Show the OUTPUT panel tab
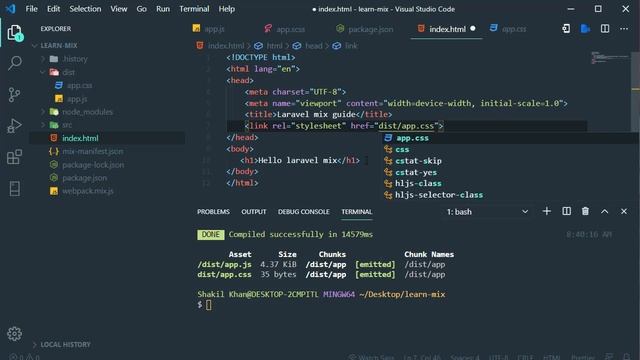Viewport: 640px width, 360px height. pos(253,211)
